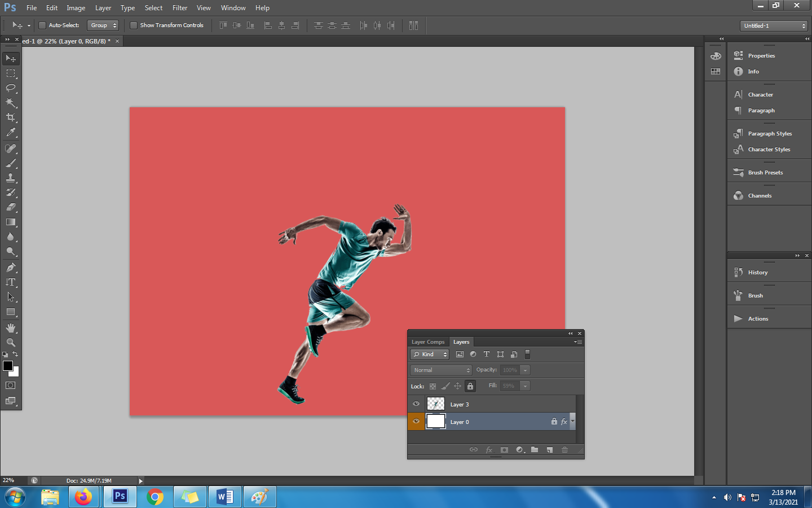Viewport: 812px width, 508px height.
Task: Select the Pen tool
Action: tap(11, 268)
